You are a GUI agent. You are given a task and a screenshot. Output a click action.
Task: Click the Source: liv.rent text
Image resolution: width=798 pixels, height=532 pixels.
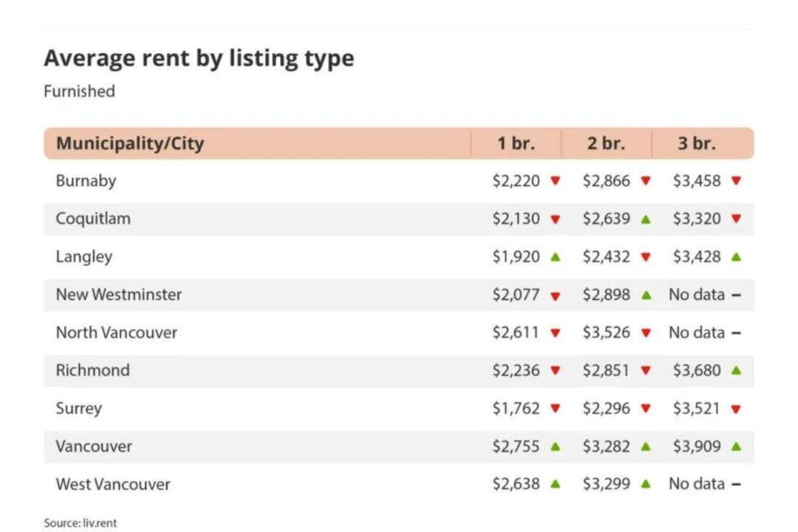(x=81, y=522)
